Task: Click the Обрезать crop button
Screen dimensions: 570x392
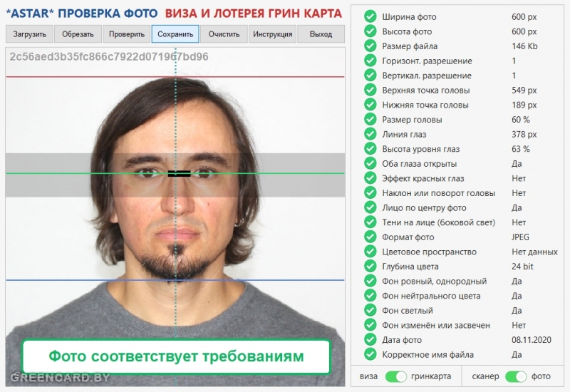Action: point(78,34)
